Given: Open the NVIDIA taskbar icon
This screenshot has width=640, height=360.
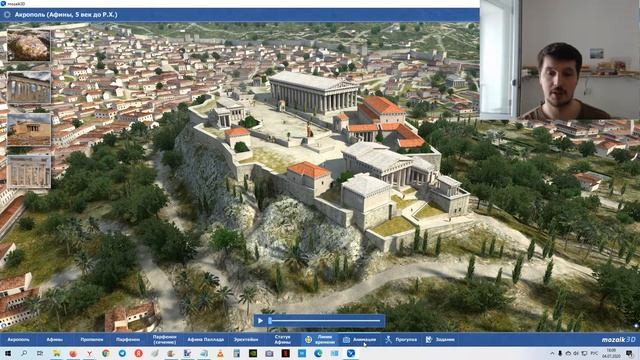Looking at the screenshot, I should 253,353.
